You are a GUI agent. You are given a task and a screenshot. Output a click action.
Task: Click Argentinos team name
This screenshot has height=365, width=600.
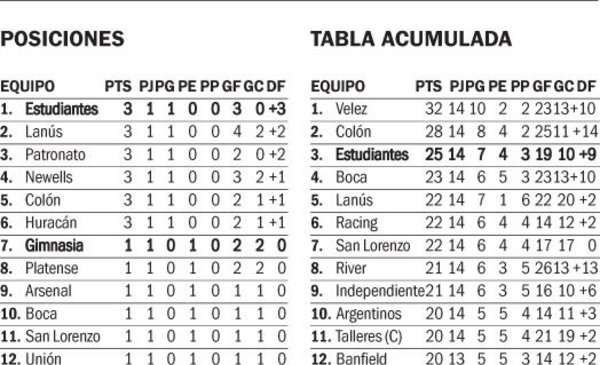point(368,314)
